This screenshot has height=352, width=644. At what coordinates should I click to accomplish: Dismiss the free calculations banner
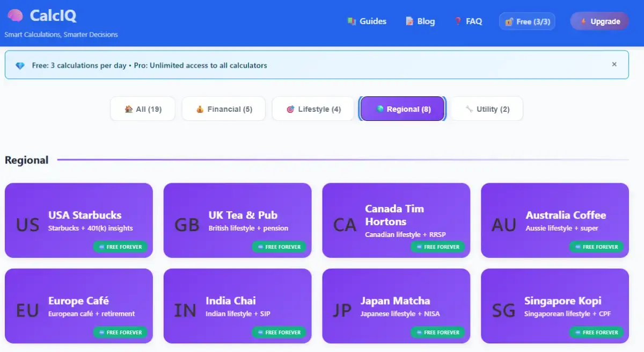[x=614, y=64]
